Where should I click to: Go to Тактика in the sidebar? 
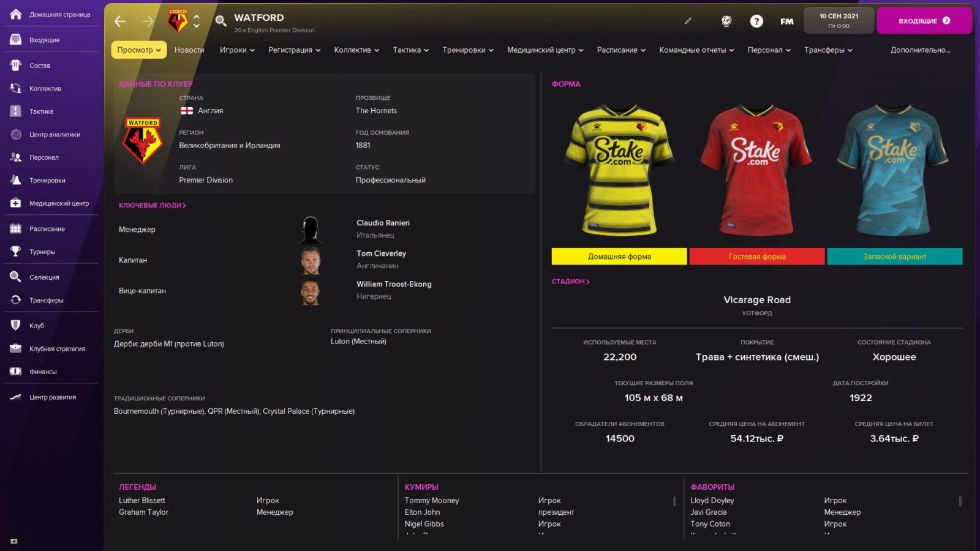[x=41, y=111]
